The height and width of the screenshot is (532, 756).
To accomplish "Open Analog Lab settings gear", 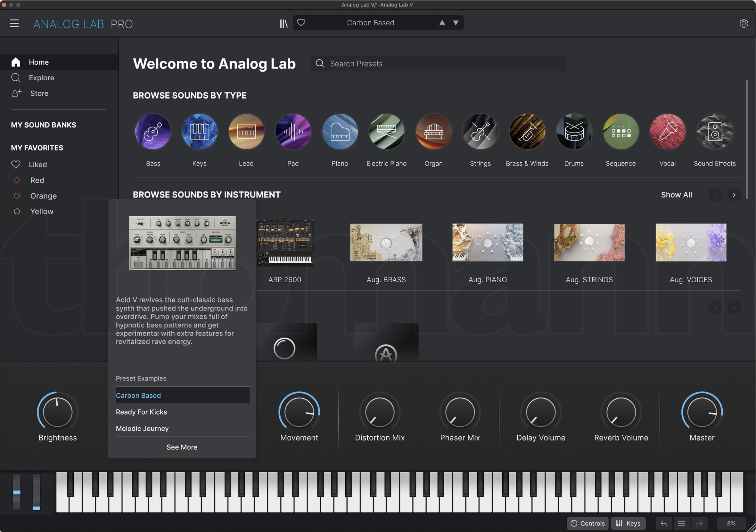I will [x=743, y=23].
